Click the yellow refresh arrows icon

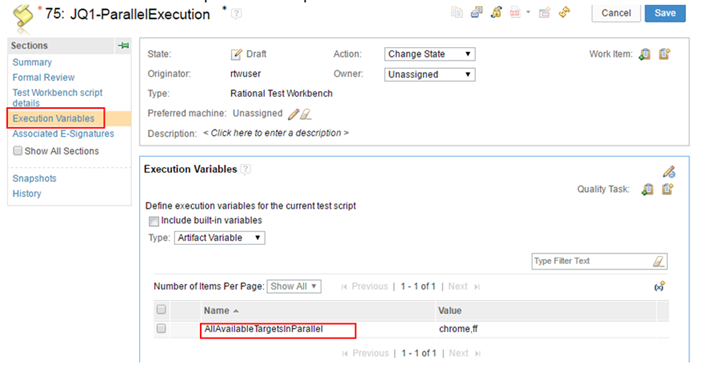click(x=565, y=12)
